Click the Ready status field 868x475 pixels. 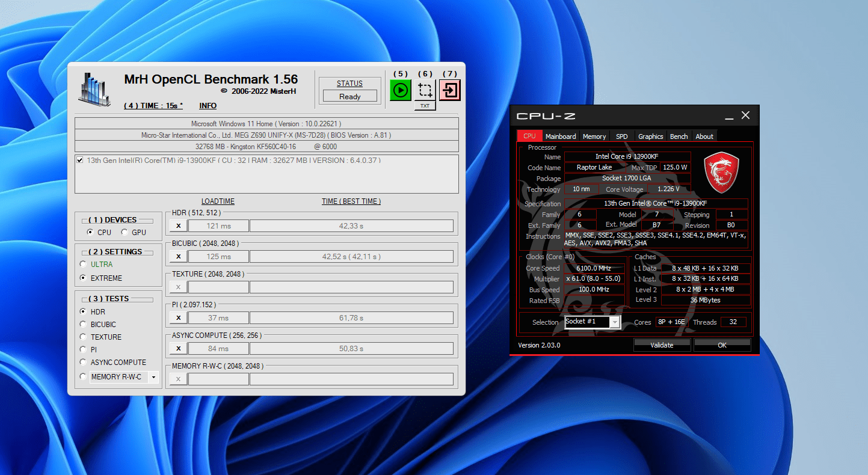tap(350, 96)
